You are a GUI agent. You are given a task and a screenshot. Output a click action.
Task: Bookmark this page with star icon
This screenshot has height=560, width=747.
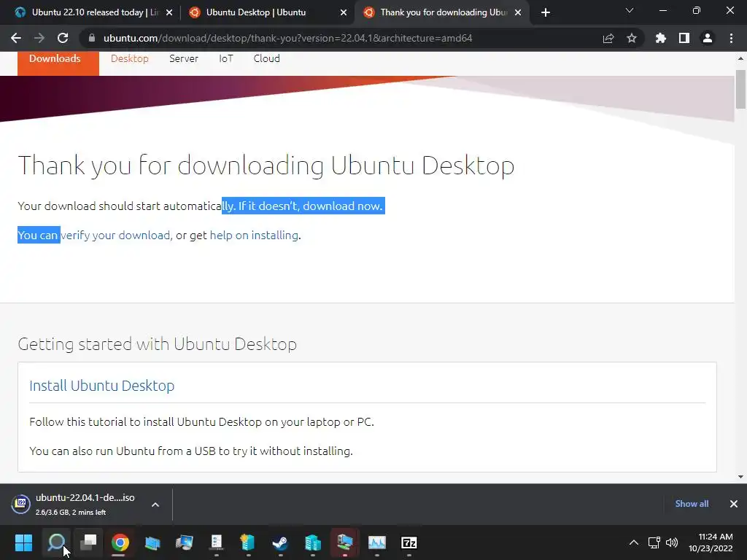632,38
